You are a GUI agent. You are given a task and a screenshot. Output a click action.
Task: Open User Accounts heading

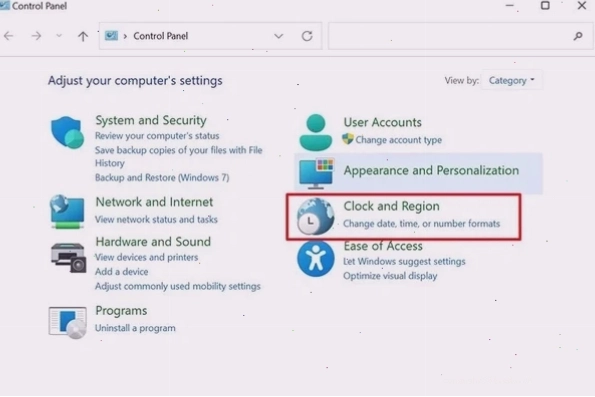click(382, 122)
